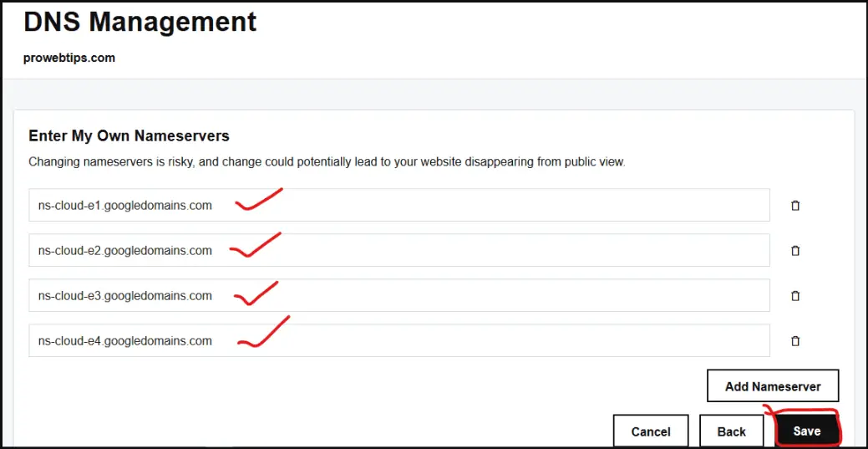868x449 pixels.
Task: Edit the ns-cloud-e4.googledomains.com nameserver field
Action: (399, 340)
